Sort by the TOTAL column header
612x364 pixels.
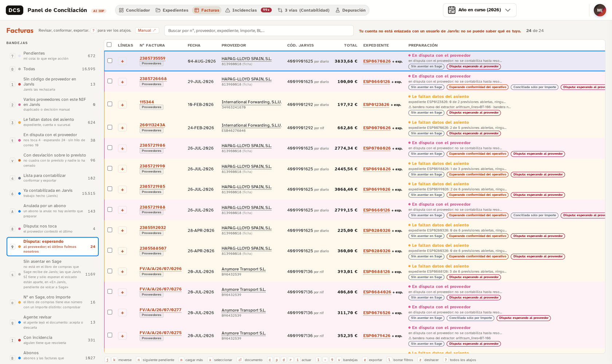[x=350, y=45]
